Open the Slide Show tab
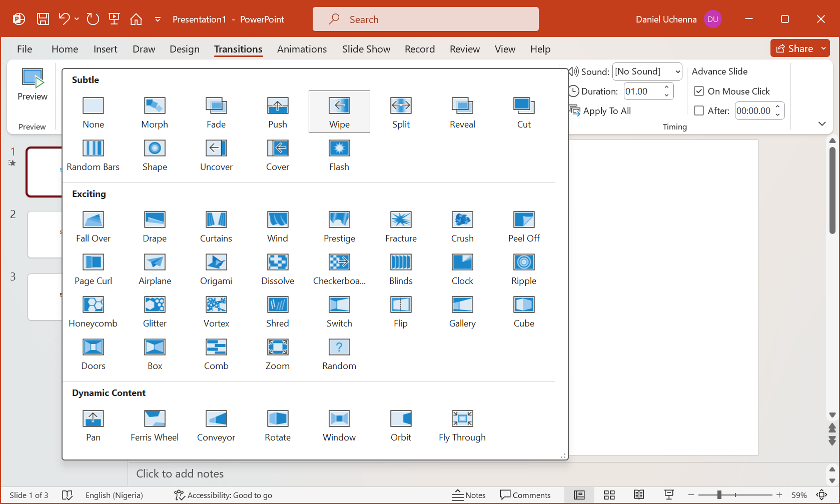 [x=366, y=49]
